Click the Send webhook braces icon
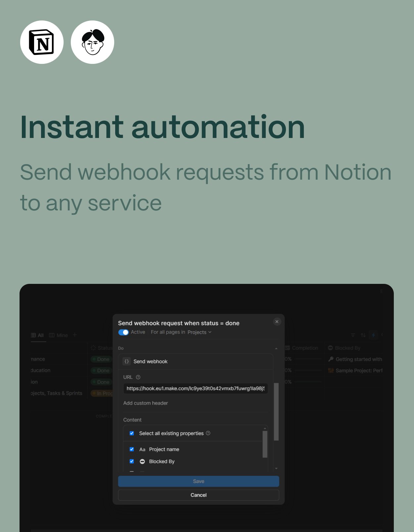This screenshot has width=414, height=532. pyautogui.click(x=126, y=362)
